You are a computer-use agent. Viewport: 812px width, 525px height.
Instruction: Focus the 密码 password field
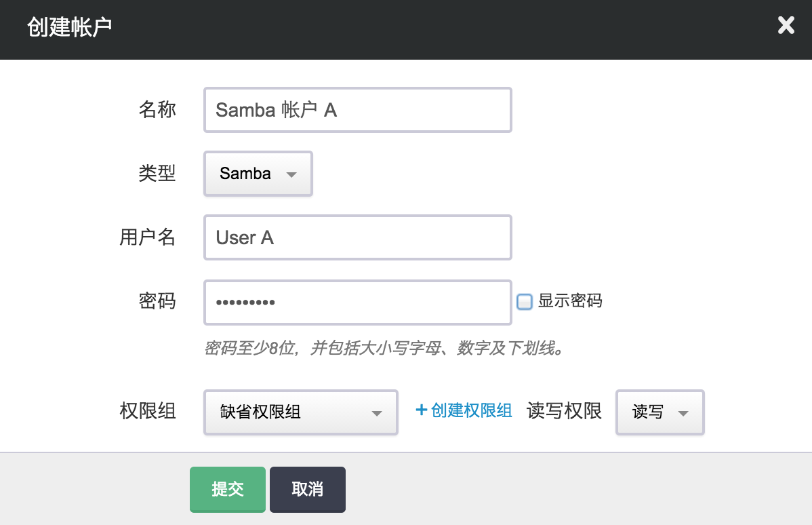coord(357,302)
